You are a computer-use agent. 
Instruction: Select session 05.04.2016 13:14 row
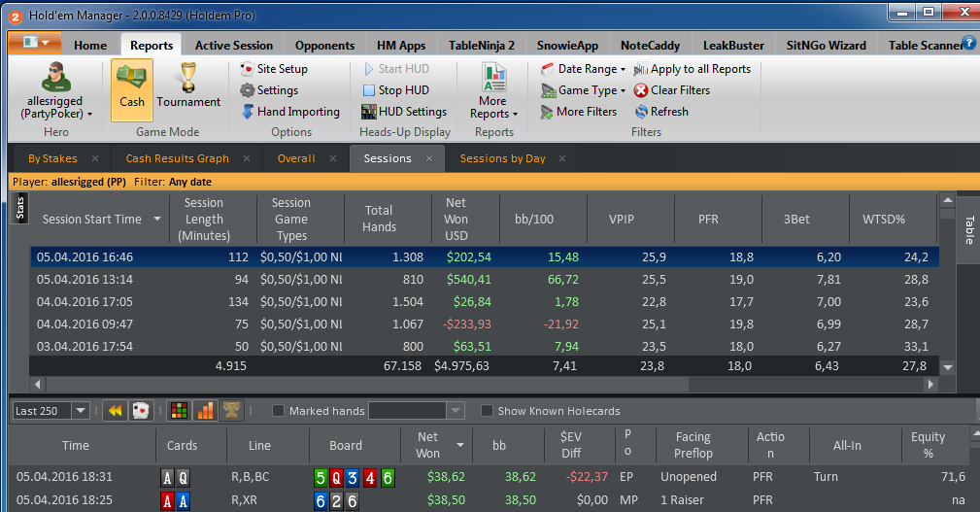[x=485, y=280]
